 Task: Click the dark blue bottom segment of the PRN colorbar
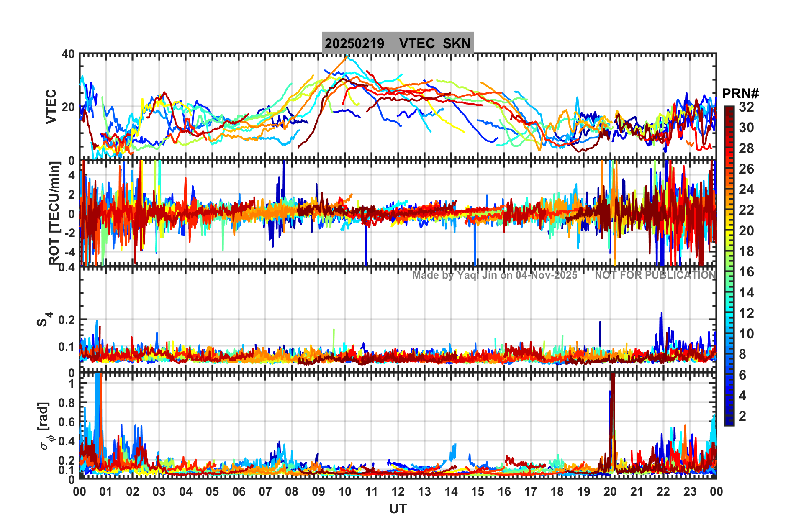(729, 421)
